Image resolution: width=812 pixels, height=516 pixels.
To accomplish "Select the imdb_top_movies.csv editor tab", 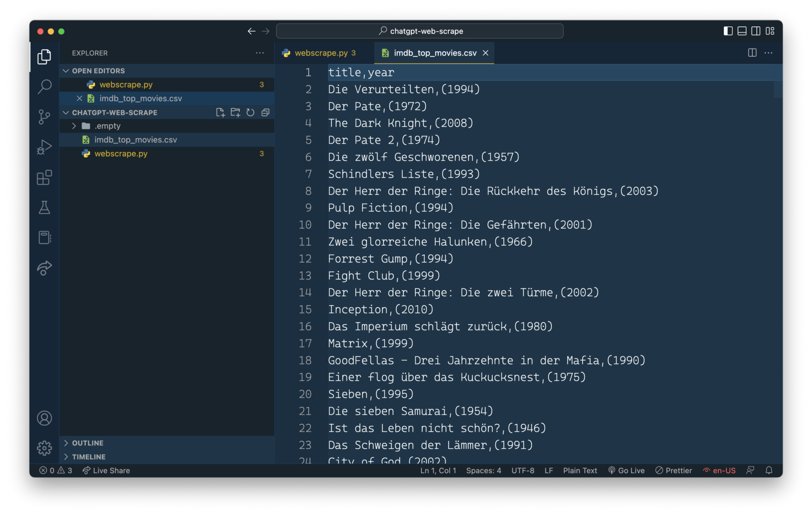I will click(435, 53).
